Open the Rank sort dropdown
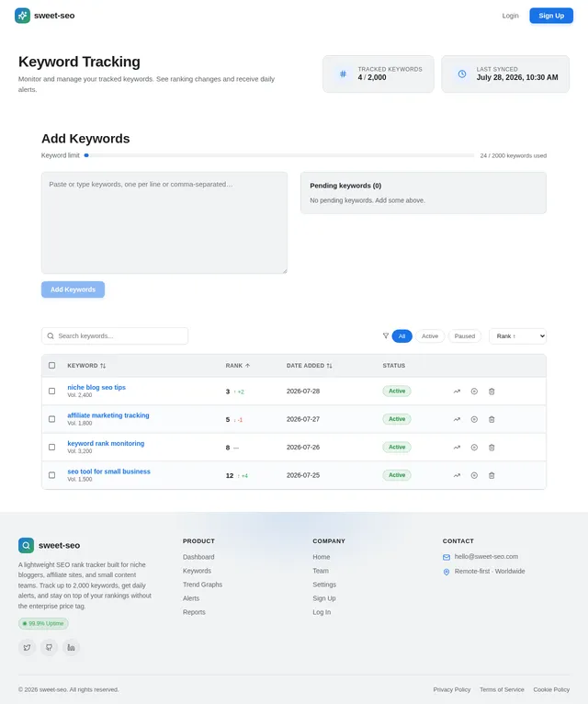This screenshot has height=704, width=588. click(517, 336)
